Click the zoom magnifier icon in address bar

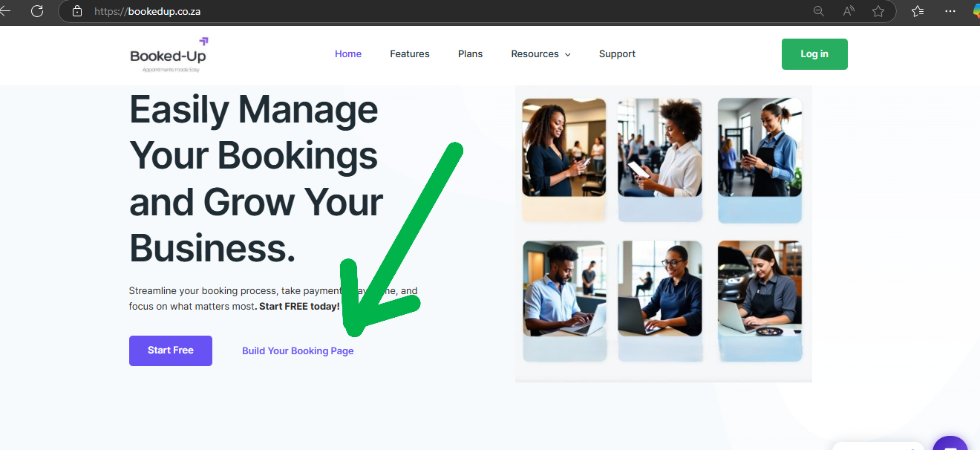819,11
